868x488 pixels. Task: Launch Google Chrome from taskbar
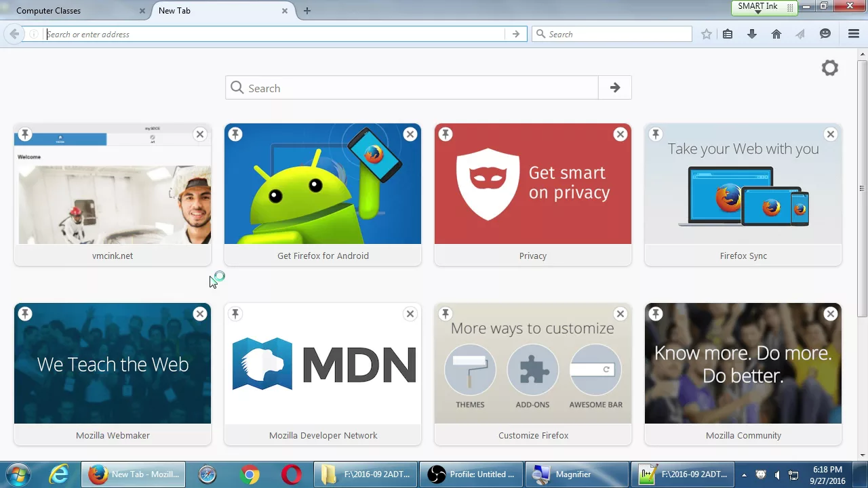point(250,474)
